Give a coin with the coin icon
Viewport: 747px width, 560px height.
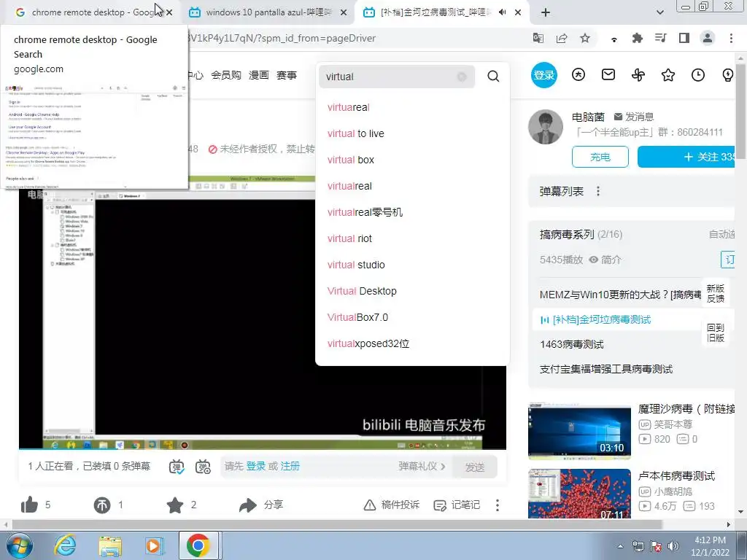pyautogui.click(x=102, y=505)
